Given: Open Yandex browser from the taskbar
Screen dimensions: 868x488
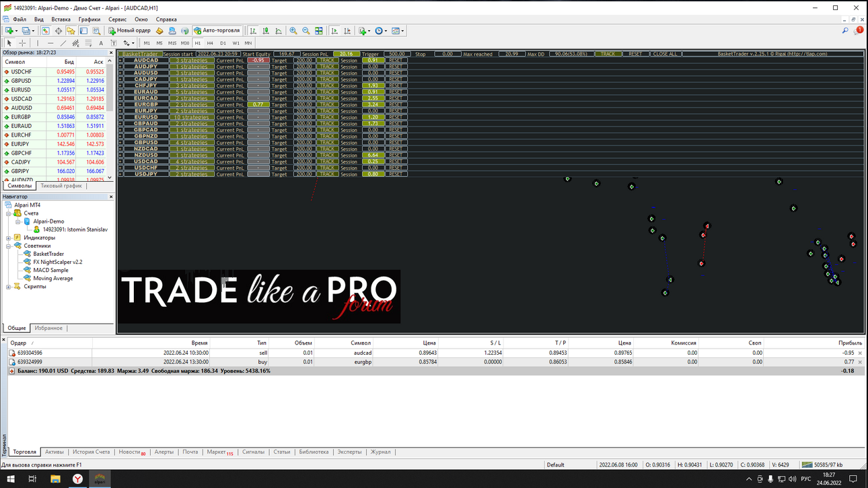Looking at the screenshot, I should point(77,479).
